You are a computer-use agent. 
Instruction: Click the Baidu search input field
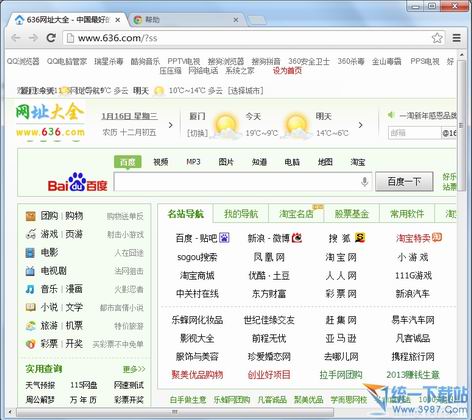click(x=243, y=182)
